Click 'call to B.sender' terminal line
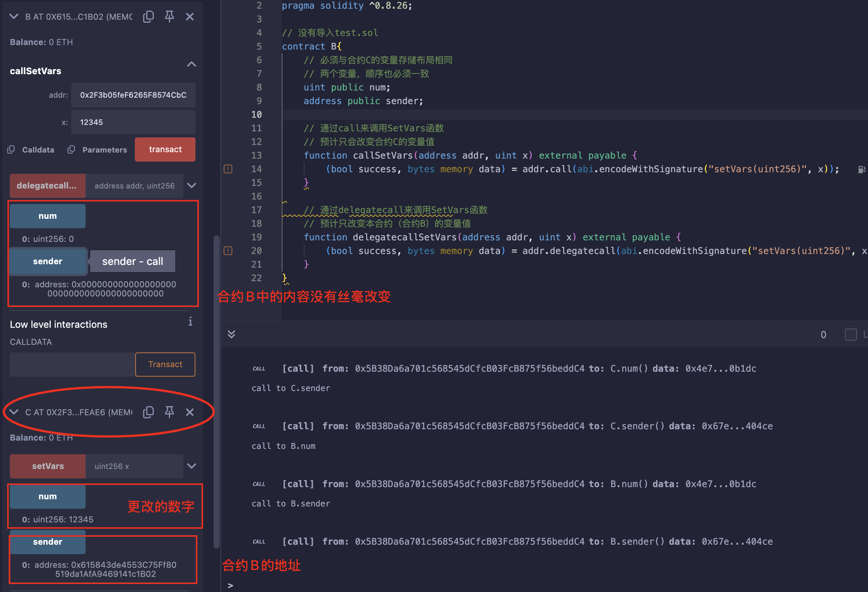Viewport: 868px width, 592px height. point(291,504)
